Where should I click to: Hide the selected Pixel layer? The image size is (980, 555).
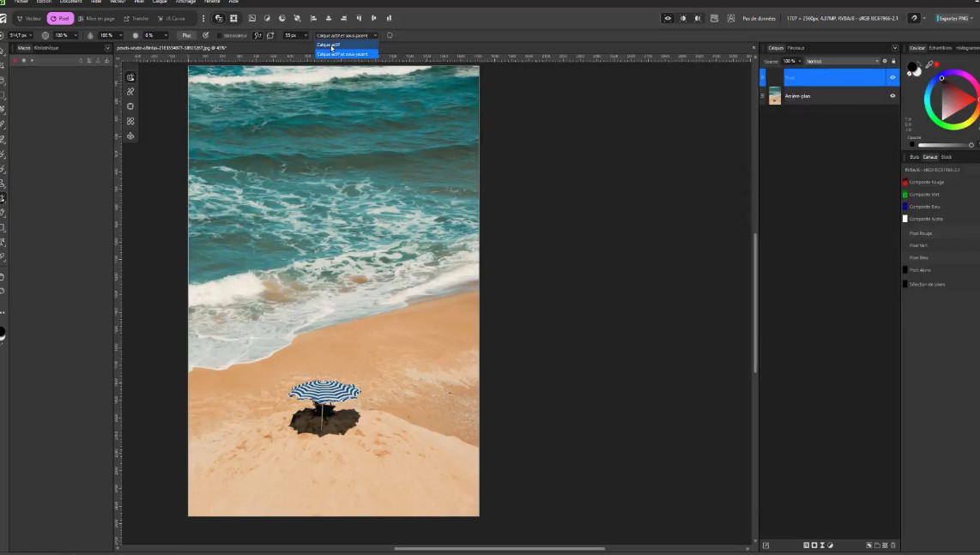point(892,77)
